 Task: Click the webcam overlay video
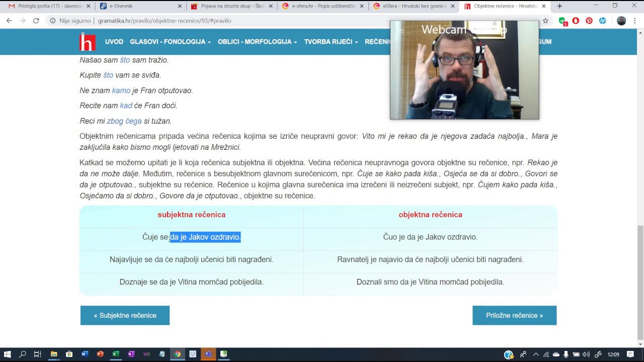464,70
